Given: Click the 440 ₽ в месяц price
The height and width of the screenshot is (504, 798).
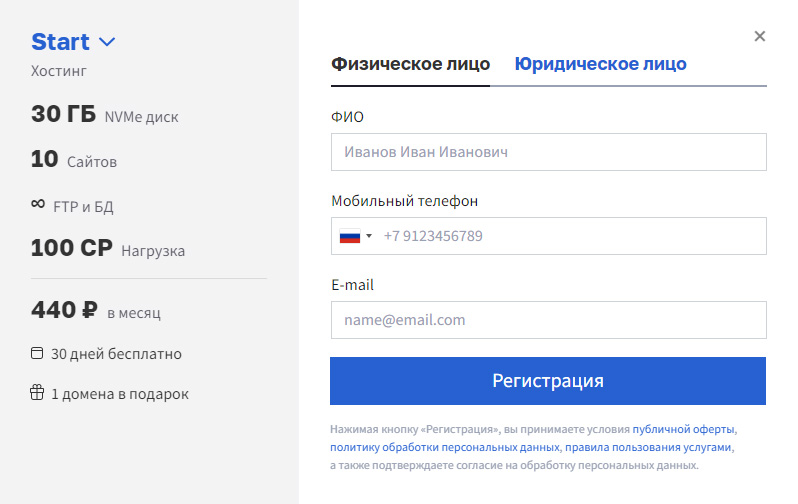Looking at the screenshot, I should click(x=96, y=310).
